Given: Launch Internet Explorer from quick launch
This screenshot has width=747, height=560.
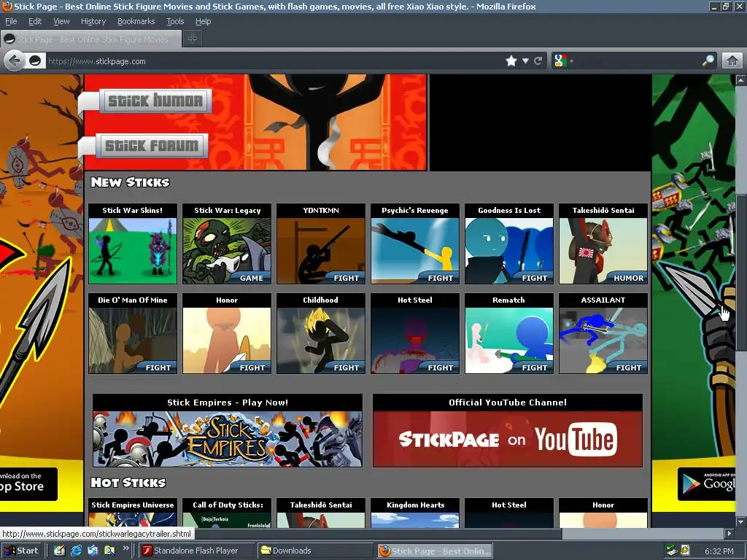Looking at the screenshot, I should (x=76, y=551).
